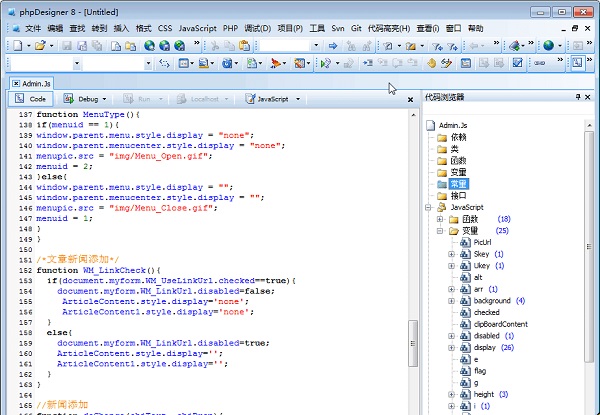This screenshot has height=415, width=600.
Task: Click the red arrow icon in second toolbar
Action: click(x=275, y=63)
